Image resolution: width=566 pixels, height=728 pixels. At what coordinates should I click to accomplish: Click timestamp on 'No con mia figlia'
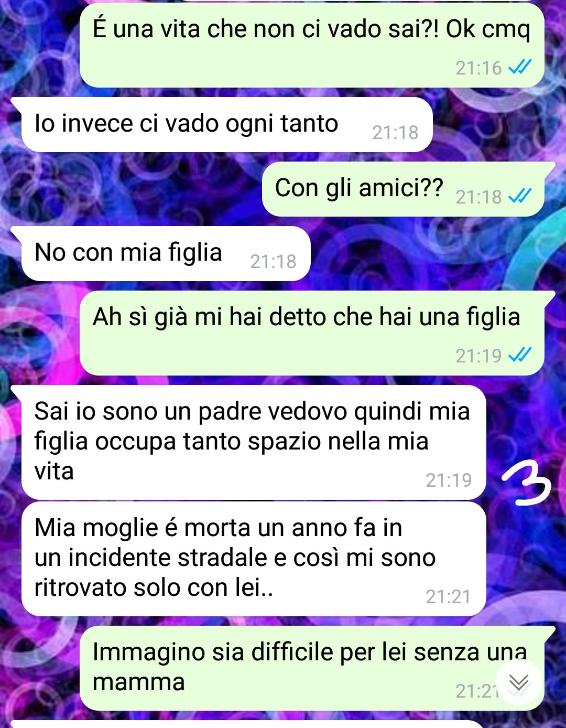[x=273, y=261]
